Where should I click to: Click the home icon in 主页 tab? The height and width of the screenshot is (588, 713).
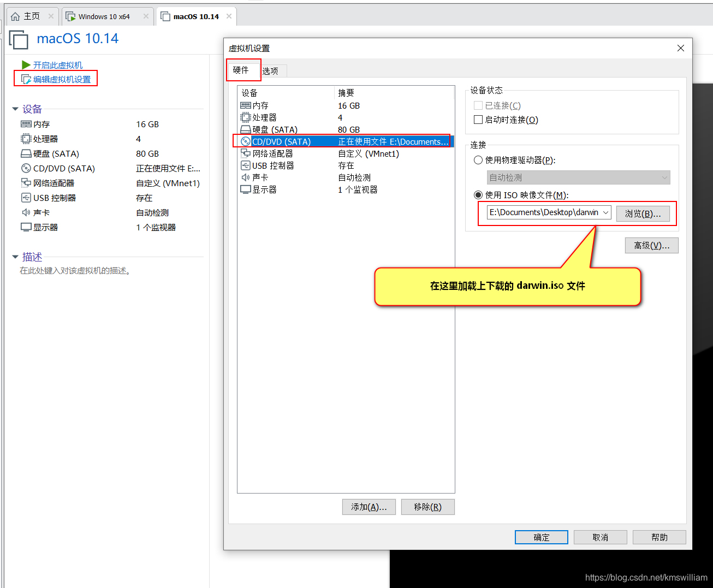[15, 16]
